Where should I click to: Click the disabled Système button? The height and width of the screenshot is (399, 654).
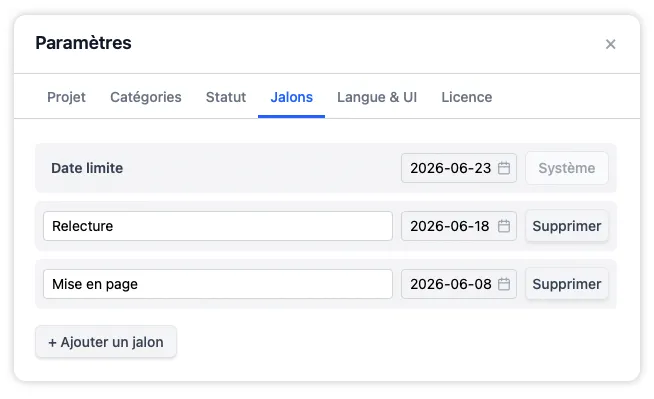pyautogui.click(x=566, y=168)
